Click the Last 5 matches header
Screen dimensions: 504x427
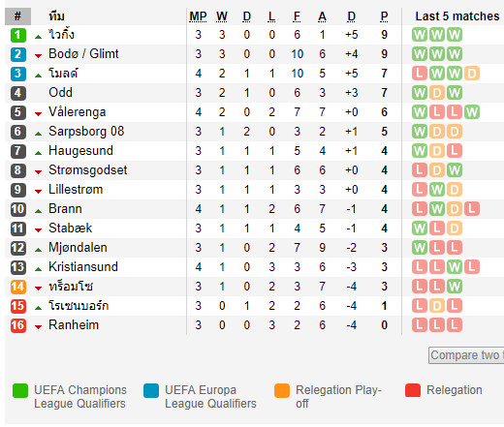click(x=457, y=16)
